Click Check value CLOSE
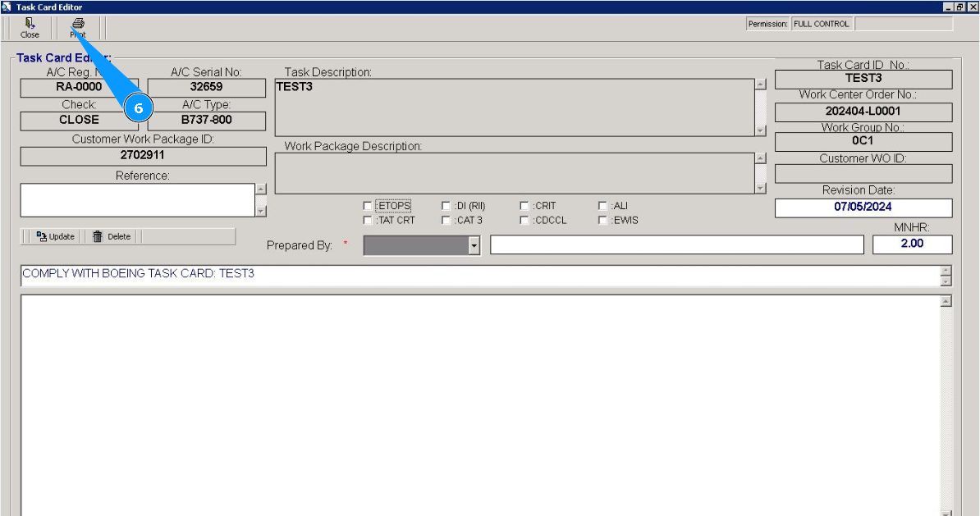The height and width of the screenshot is (516, 980). click(80, 120)
